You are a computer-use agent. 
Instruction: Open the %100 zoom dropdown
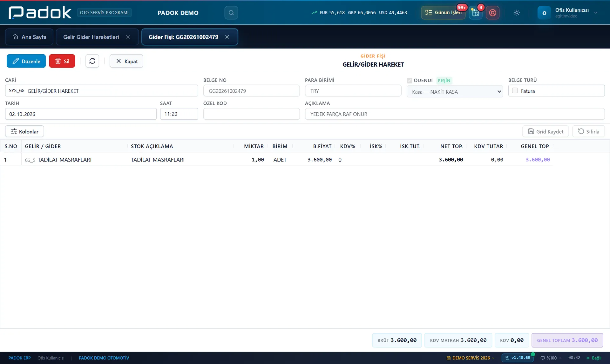pyautogui.click(x=551, y=358)
